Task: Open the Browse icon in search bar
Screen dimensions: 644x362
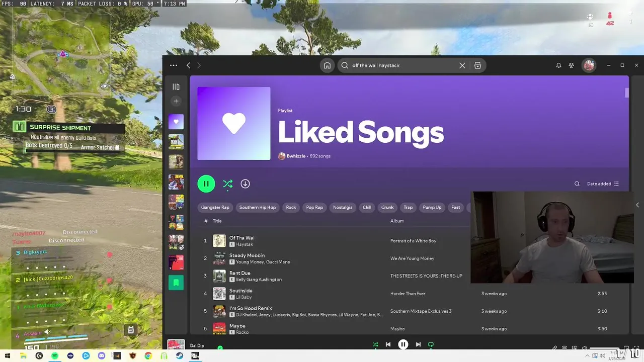Action: (477, 65)
